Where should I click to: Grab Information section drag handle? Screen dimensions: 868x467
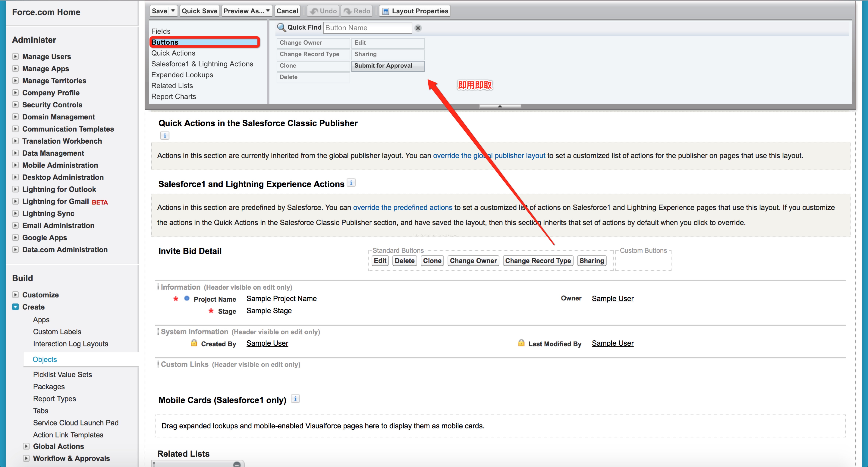click(157, 287)
